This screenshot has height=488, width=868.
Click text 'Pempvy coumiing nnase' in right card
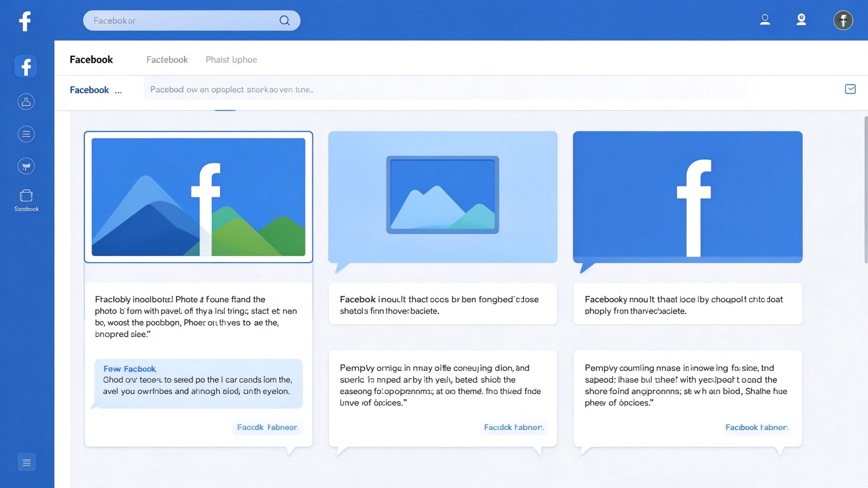(633, 368)
